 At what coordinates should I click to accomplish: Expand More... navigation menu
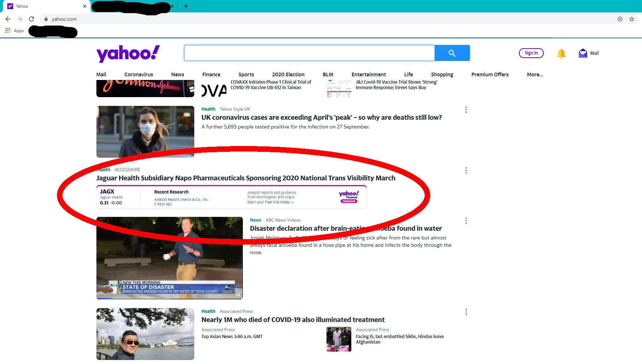tap(535, 74)
